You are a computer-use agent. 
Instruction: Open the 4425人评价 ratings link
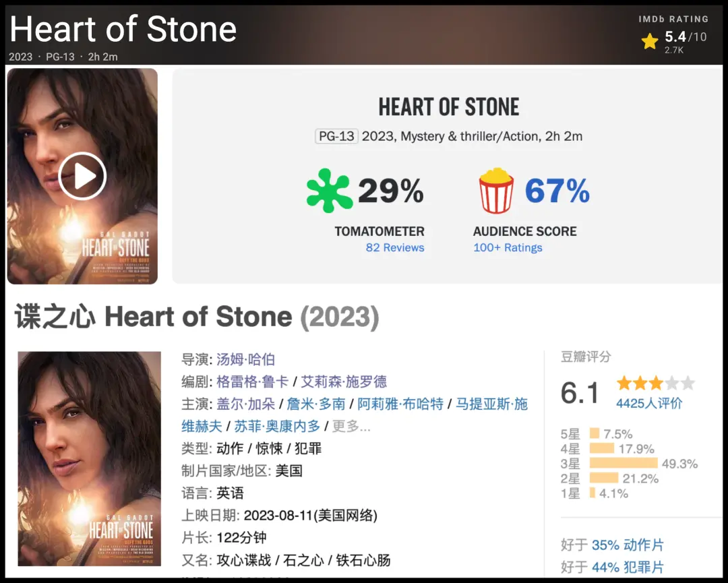[x=648, y=404]
